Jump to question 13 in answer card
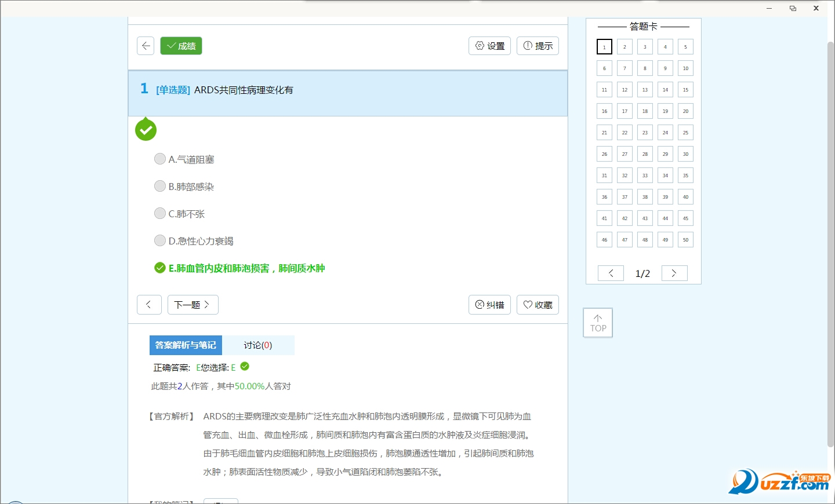Image resolution: width=835 pixels, height=504 pixels. 645,90
